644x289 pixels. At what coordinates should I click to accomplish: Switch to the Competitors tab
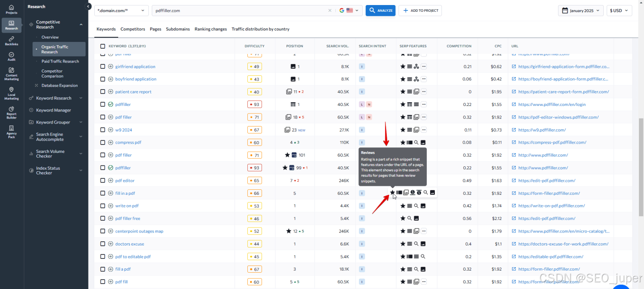(132, 29)
